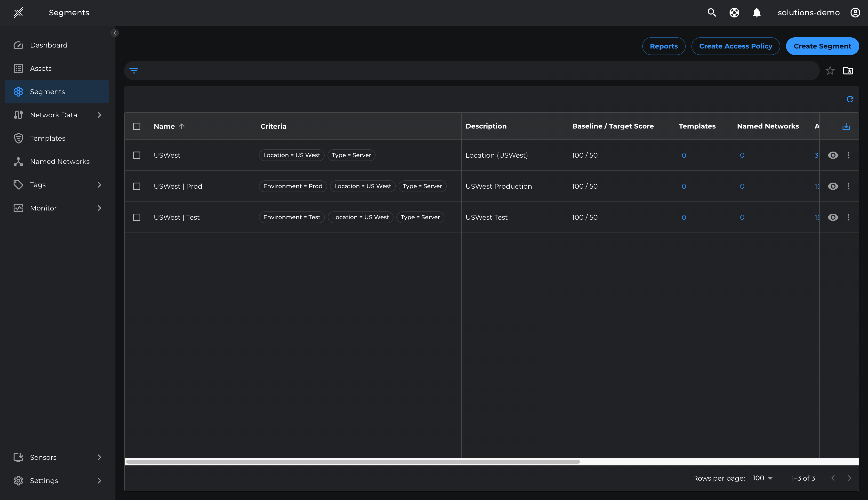Image resolution: width=868 pixels, height=500 pixels.
Task: Open Named Networks in sidebar
Action: point(59,161)
